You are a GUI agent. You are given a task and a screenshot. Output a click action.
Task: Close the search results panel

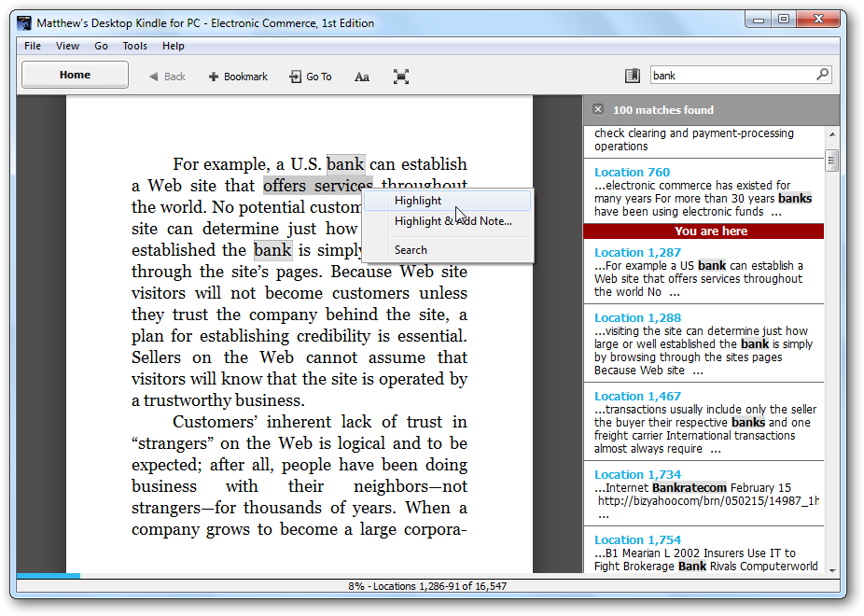[x=598, y=109]
